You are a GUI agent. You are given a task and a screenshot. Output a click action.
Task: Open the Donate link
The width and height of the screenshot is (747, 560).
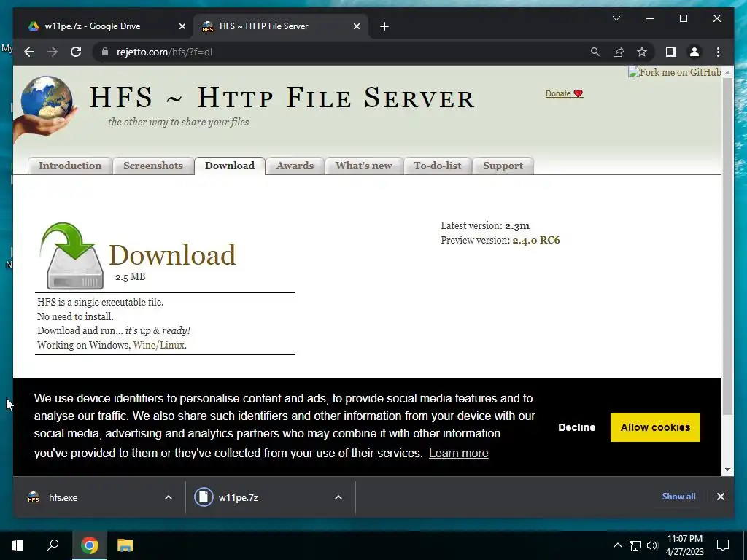(564, 93)
